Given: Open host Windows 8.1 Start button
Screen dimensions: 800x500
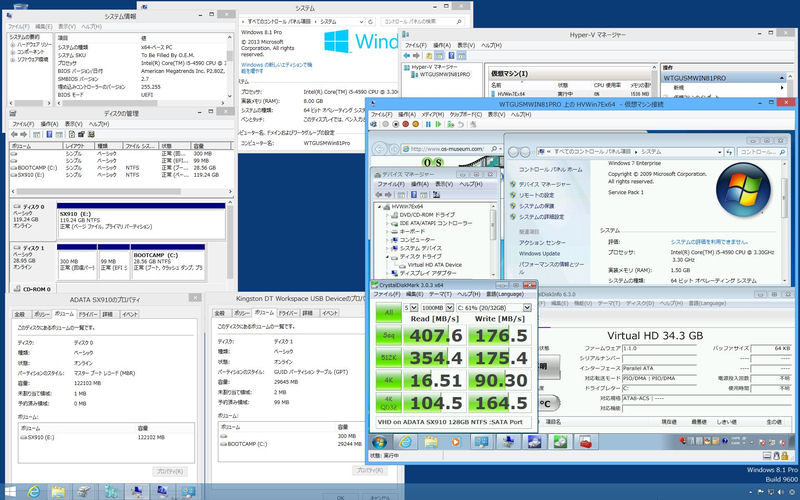Looking at the screenshot, I should [x=10, y=492].
